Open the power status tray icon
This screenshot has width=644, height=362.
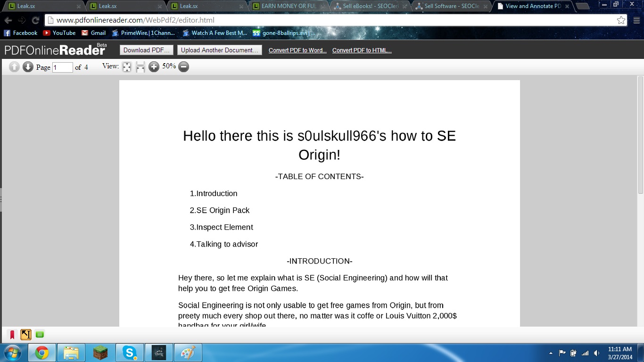[573, 353]
